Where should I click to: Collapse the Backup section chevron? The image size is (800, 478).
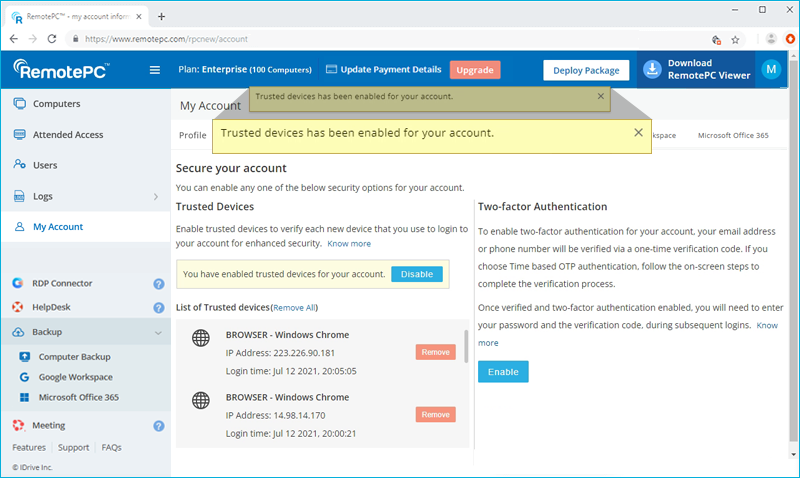pos(158,333)
